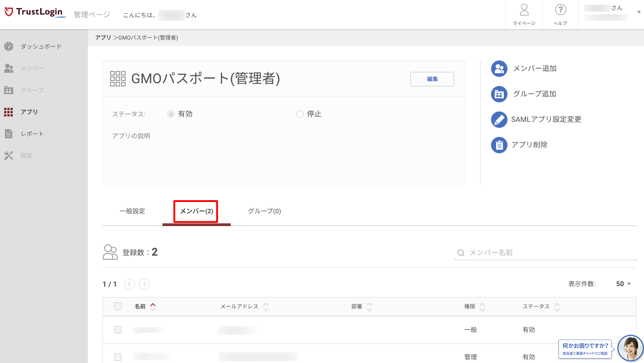
Task: Click the 管理 permission cell
Action: point(471,357)
